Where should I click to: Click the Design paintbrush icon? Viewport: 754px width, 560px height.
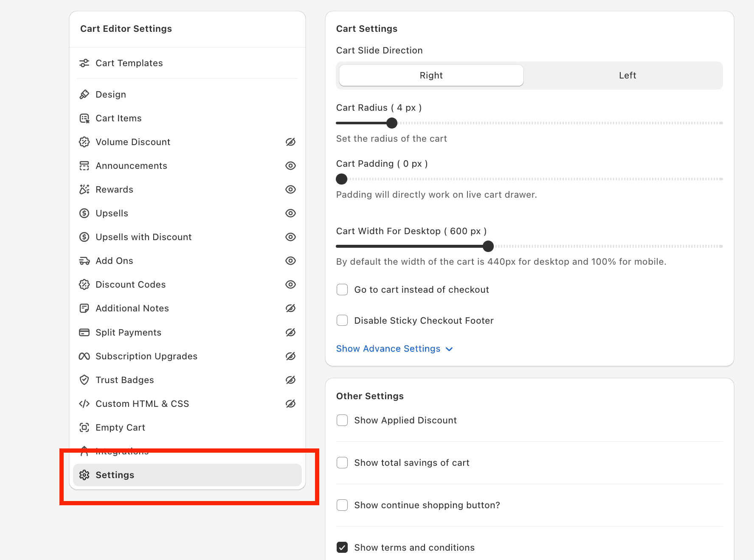84,95
